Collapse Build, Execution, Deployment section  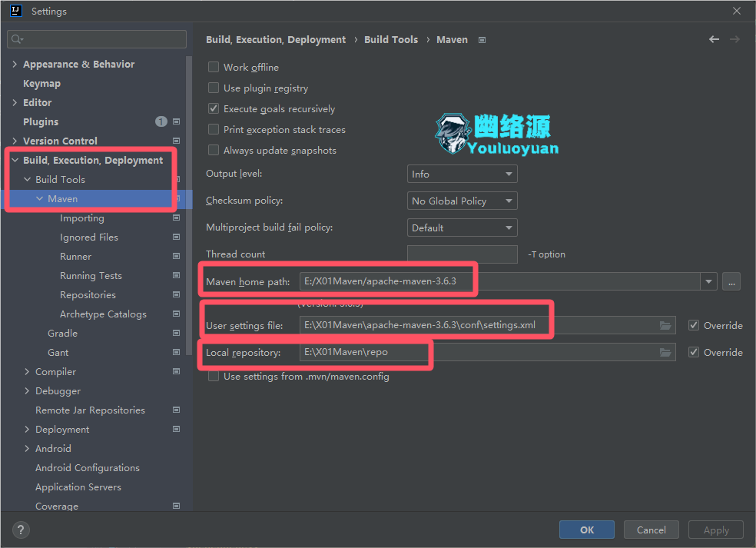point(15,160)
